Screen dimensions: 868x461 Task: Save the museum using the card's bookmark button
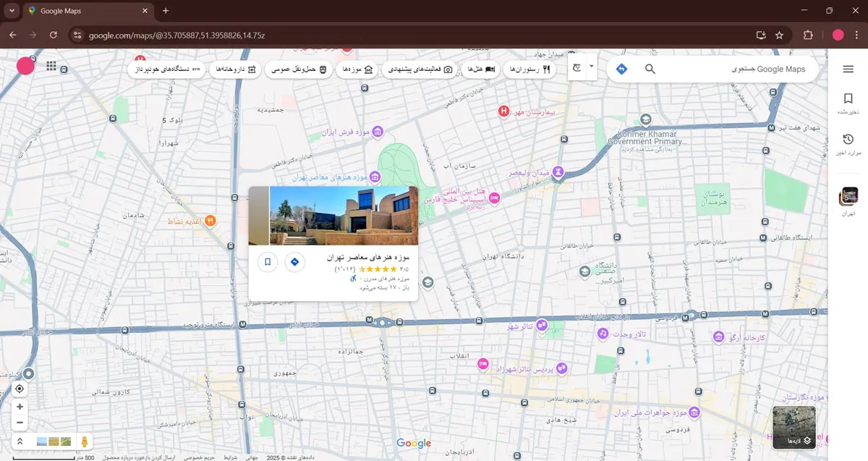click(x=268, y=262)
